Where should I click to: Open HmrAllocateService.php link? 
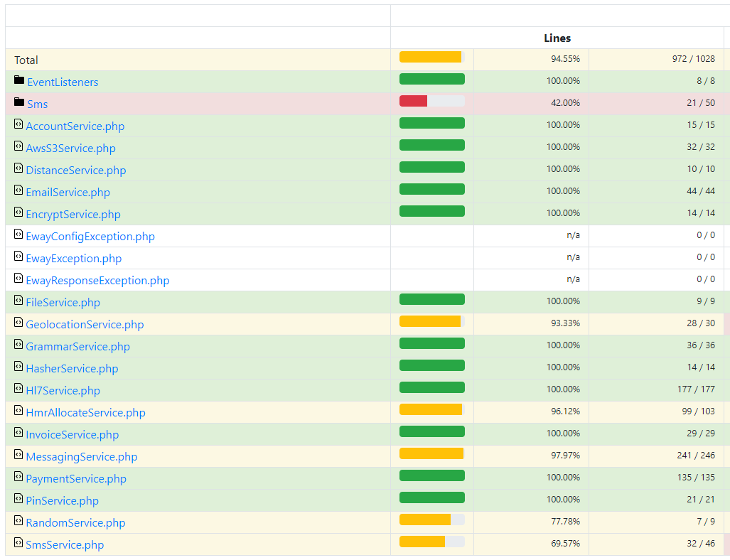pyautogui.click(x=86, y=412)
